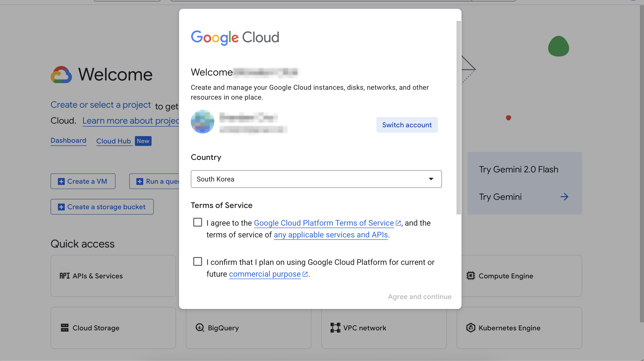Open the Country dropdown showing South Korea
This screenshot has height=361, width=644.
coord(316,179)
